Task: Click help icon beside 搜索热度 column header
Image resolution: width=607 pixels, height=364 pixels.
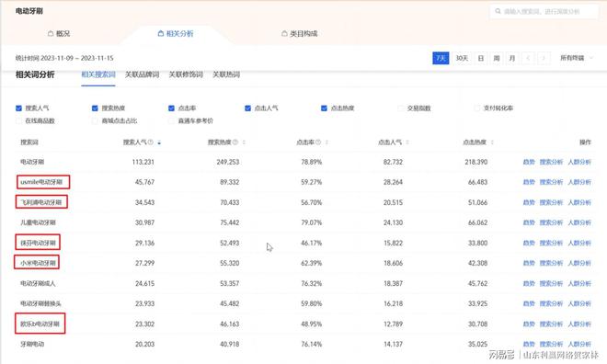Action: tap(235, 142)
